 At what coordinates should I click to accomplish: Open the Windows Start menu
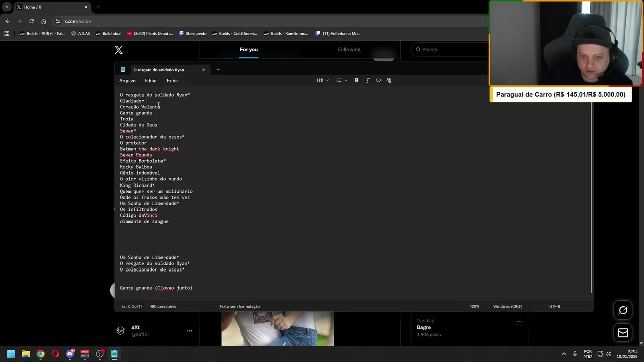(x=11, y=354)
